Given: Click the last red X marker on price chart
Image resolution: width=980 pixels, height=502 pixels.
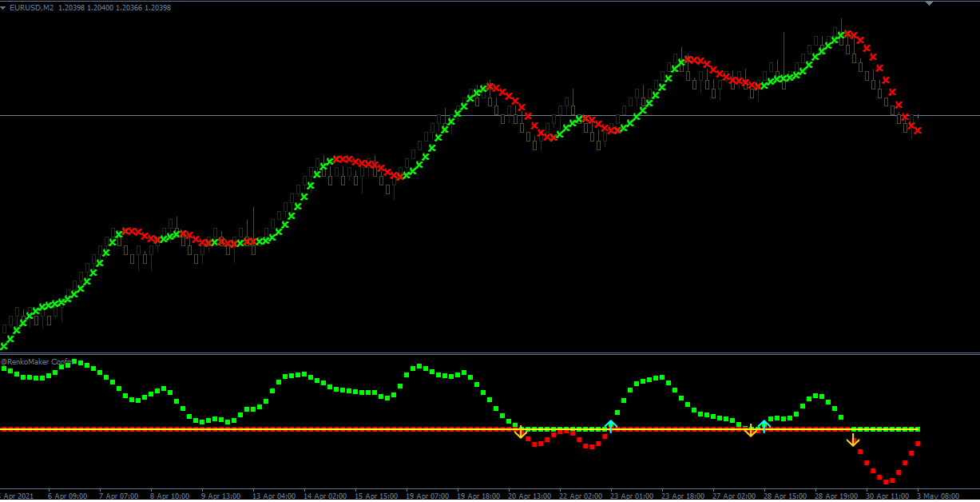Looking at the screenshot, I should tap(918, 130).
